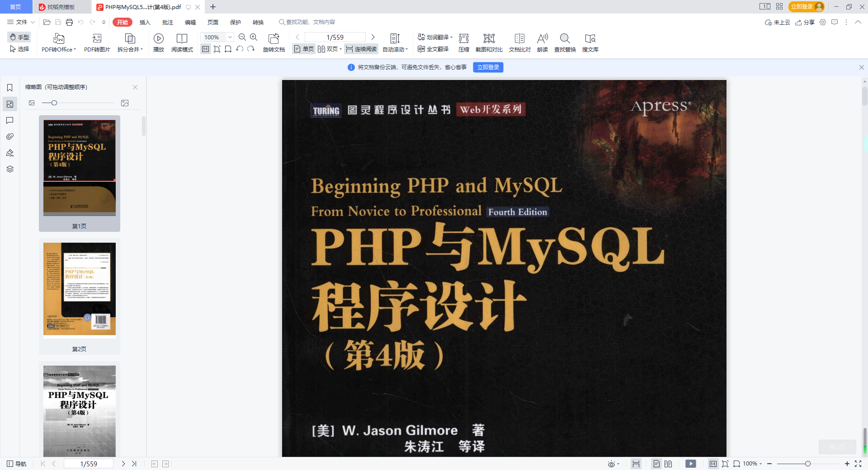Select the 第2页 page thumbnail
The width and height of the screenshot is (868, 470).
[80, 291]
